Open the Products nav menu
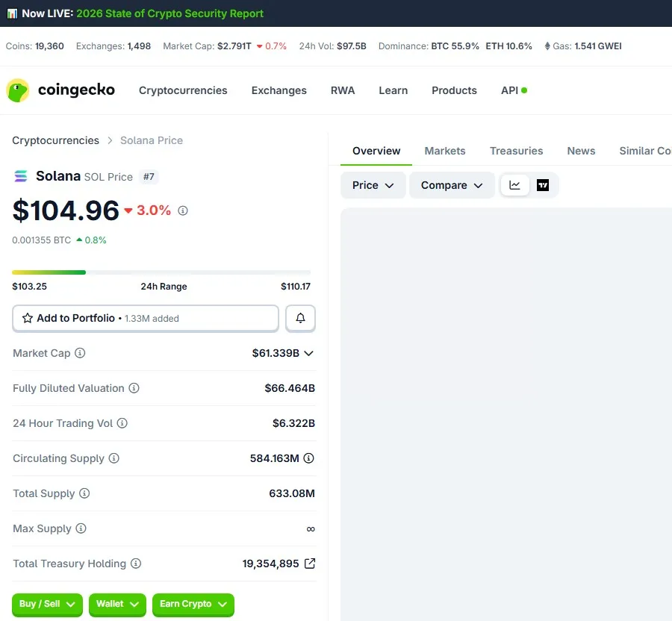The height and width of the screenshot is (621, 672). click(x=454, y=90)
